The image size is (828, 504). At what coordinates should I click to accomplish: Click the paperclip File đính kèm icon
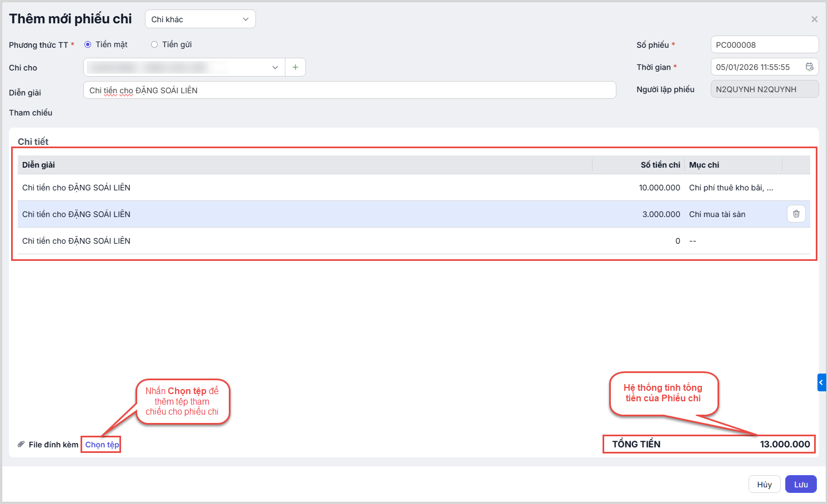click(21, 444)
